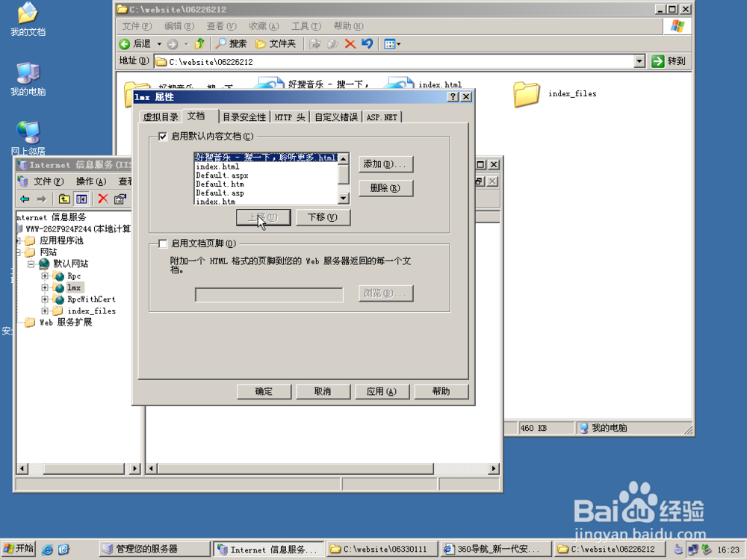The width and height of the screenshot is (747, 560).
Task: Expand the lmx tree node
Action: (x=45, y=287)
